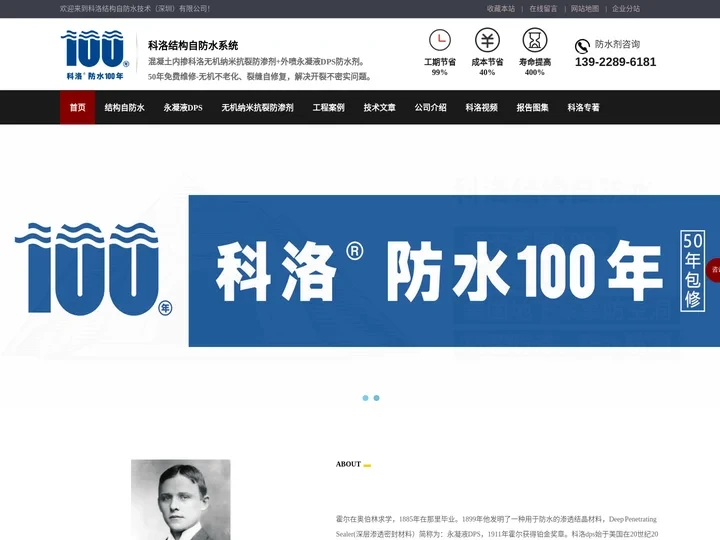Click the 成本节省 40% label
720x540 pixels.
[487, 67]
